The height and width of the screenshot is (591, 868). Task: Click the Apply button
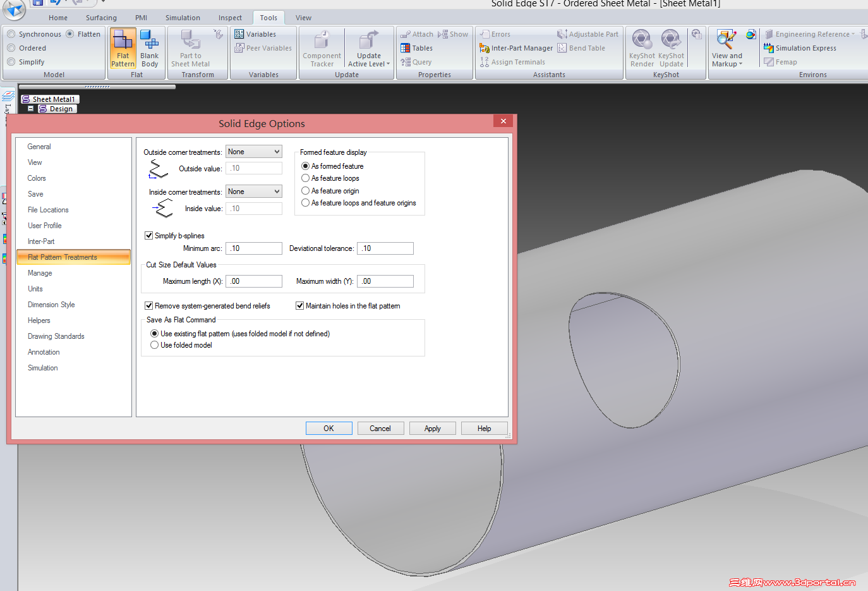(432, 429)
